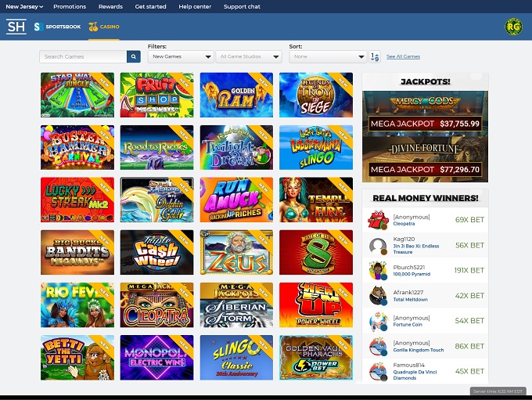Click the SH site logo
The width and height of the screenshot is (532, 400).
click(16, 27)
